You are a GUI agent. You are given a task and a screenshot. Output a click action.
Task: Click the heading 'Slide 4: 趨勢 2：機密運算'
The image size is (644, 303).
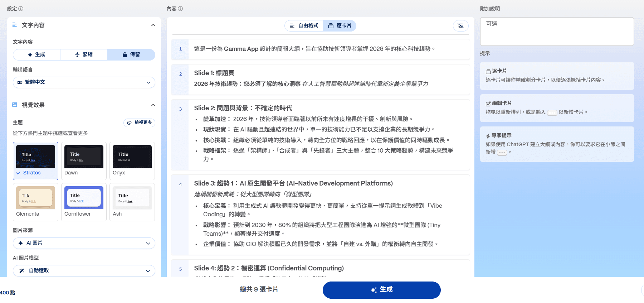(269, 268)
